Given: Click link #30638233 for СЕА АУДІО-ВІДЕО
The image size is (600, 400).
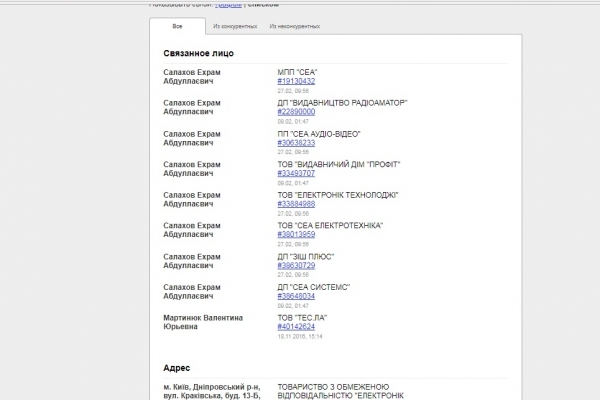Looking at the screenshot, I should coord(296,143).
